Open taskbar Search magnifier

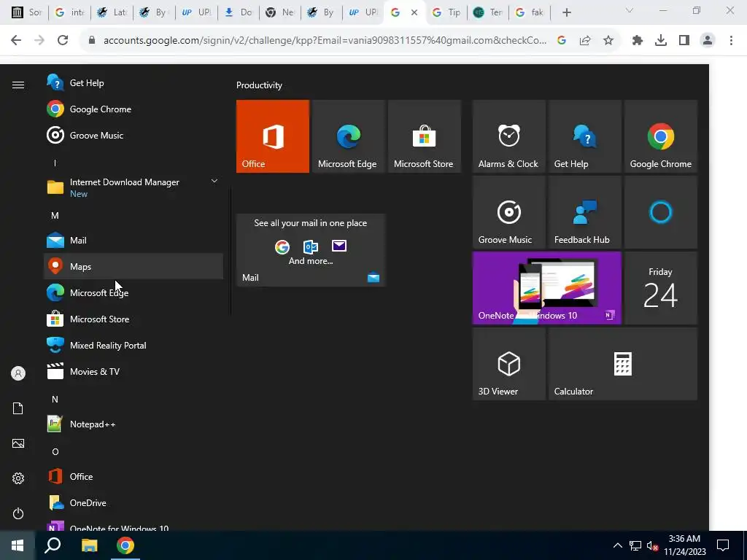53,545
